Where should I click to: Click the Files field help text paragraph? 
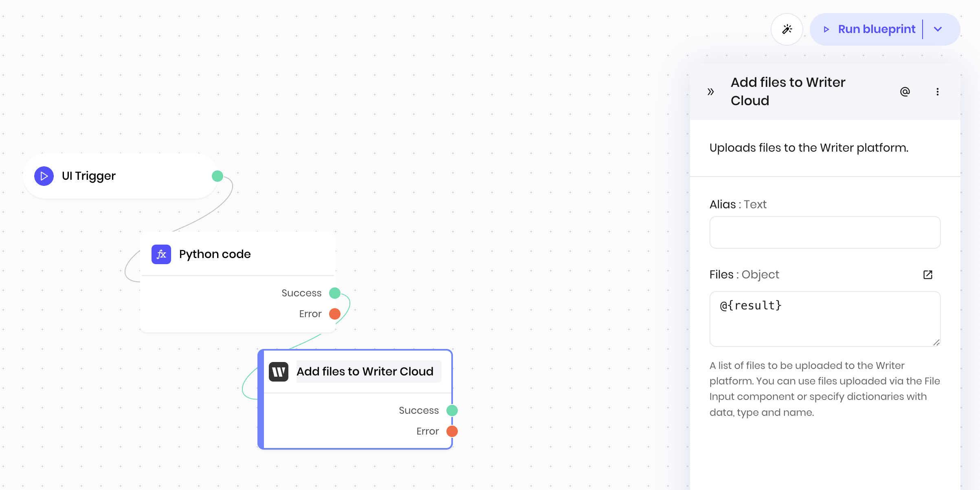point(824,389)
